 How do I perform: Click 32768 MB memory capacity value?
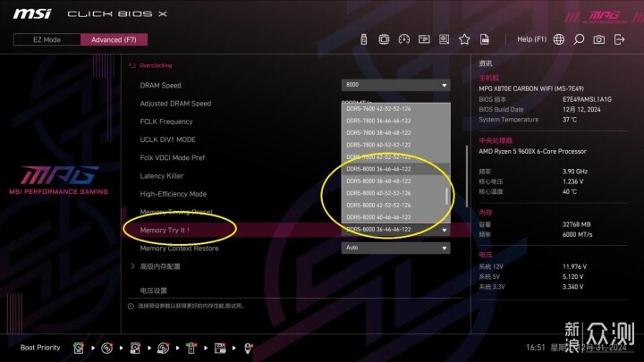pyautogui.click(x=576, y=224)
